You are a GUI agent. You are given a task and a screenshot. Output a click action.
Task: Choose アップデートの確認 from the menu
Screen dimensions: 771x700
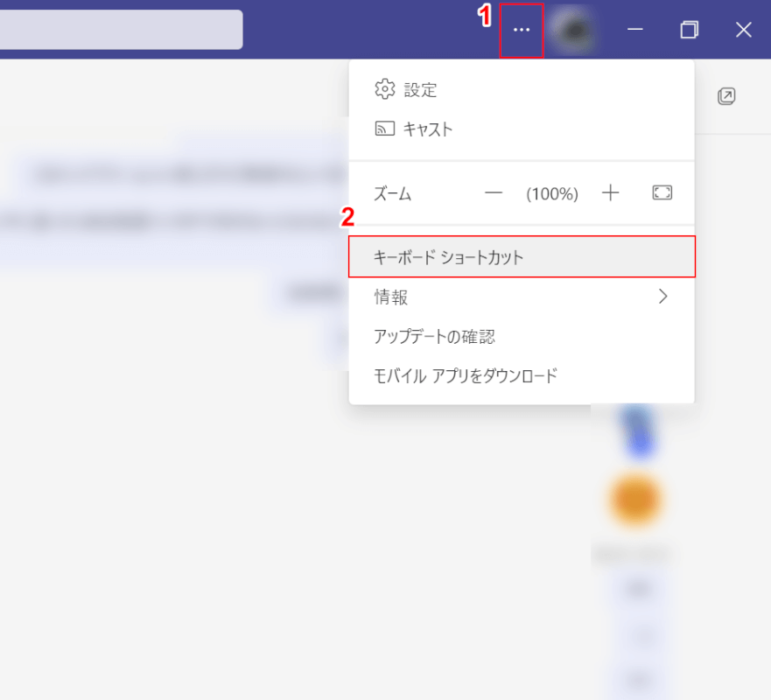[x=435, y=336]
